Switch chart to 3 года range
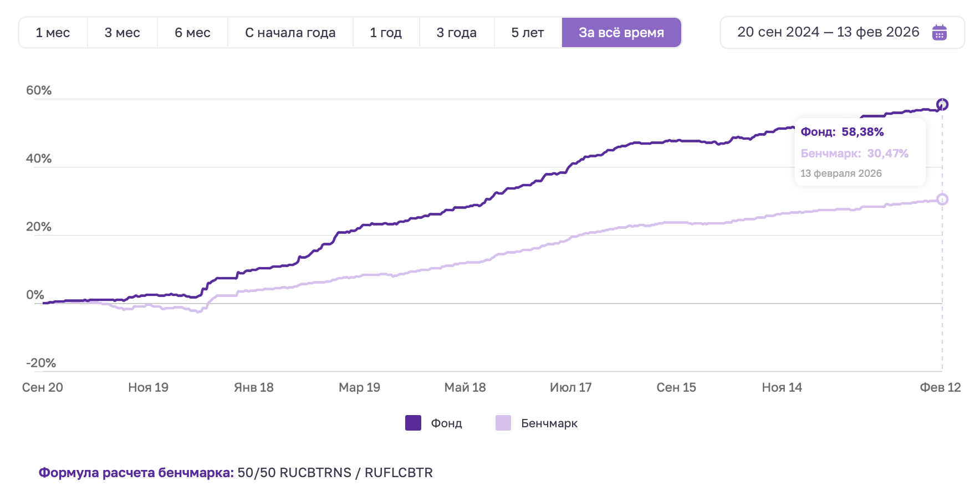Screen dimensions: 980x491 pyautogui.click(x=456, y=33)
